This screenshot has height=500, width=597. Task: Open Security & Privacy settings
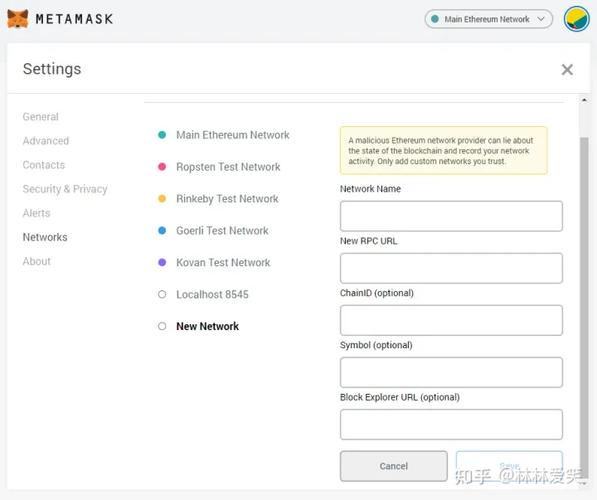65,189
